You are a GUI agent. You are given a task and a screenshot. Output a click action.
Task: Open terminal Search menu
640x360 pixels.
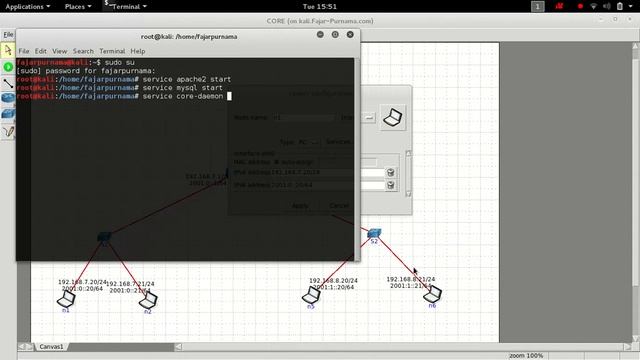point(83,51)
